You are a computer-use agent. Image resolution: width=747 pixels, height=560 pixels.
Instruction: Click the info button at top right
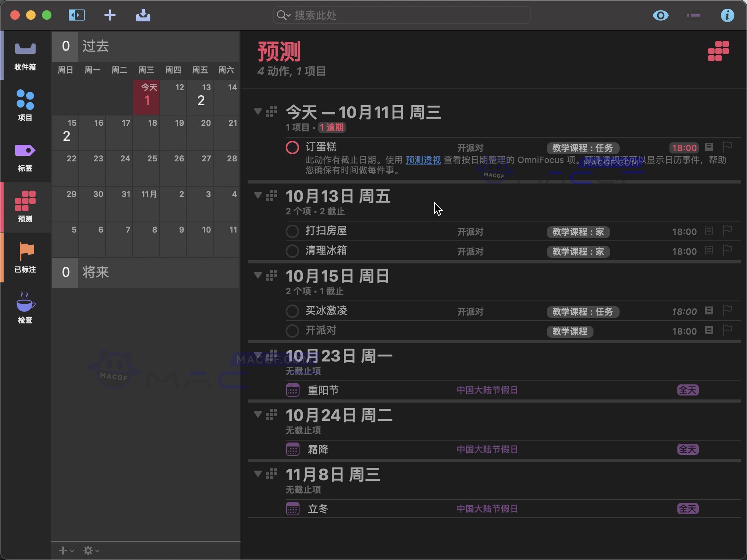pos(728,15)
